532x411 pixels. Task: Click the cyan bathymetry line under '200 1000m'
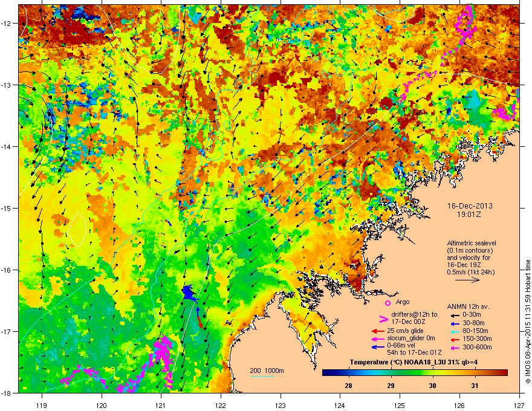[x=262, y=376]
